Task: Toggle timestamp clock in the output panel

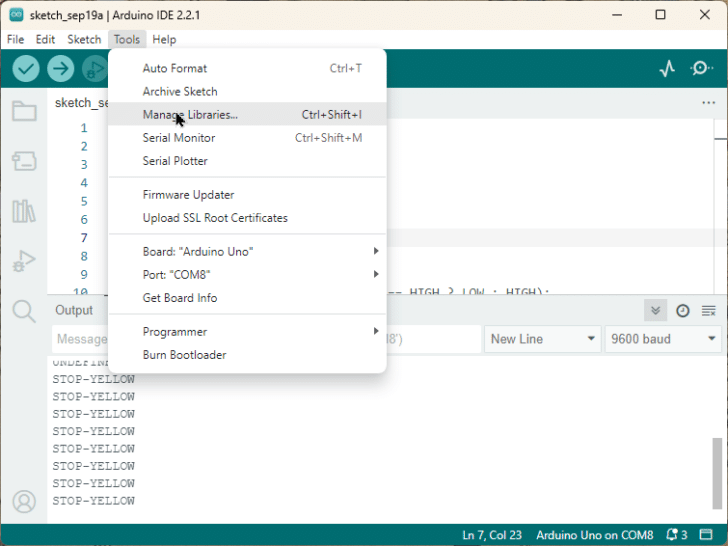Action: click(683, 310)
